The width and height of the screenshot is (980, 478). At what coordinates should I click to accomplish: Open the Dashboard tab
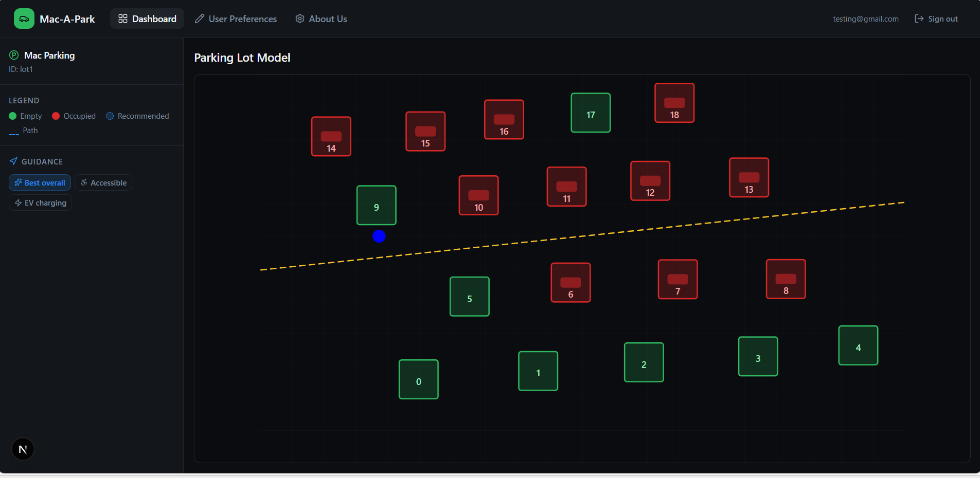pos(147,19)
